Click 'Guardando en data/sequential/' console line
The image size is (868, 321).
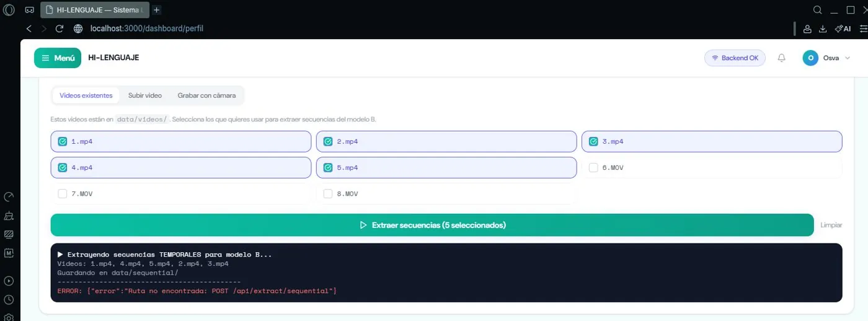tap(118, 273)
